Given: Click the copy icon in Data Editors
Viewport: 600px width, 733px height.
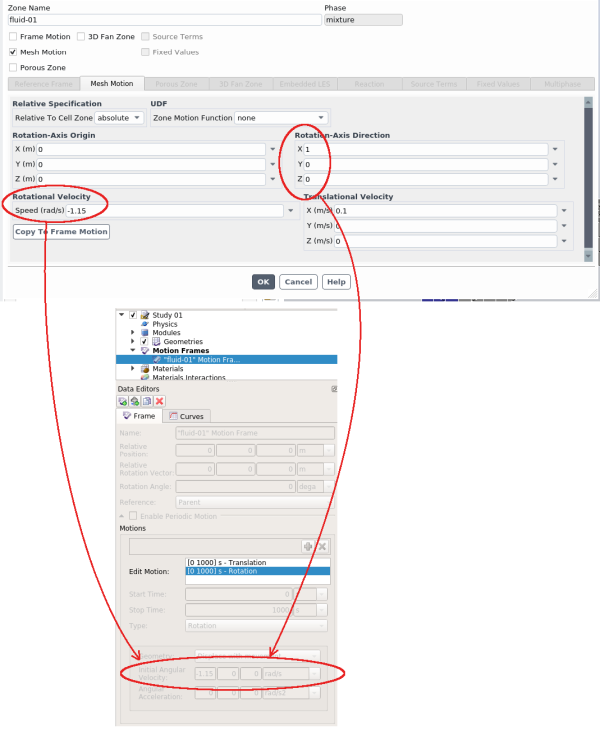Looking at the screenshot, I should point(147,401).
